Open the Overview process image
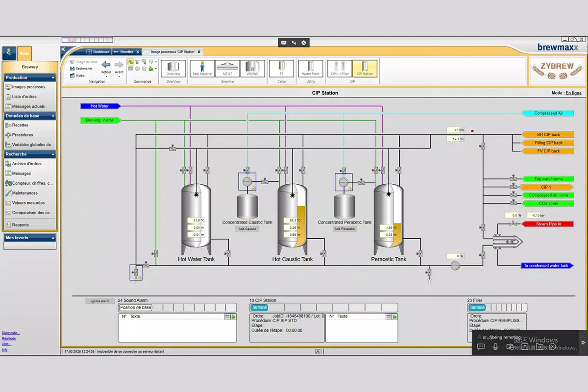 coord(173,68)
